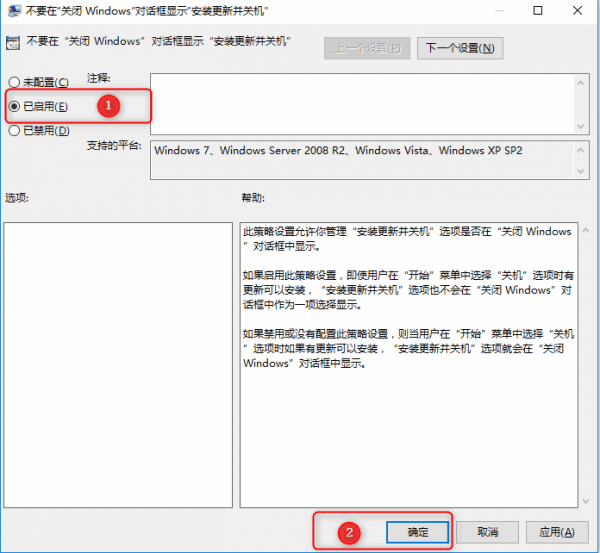Viewport: 600px width, 553px height.
Task: Go to next policy with 下一个设置 button
Action: point(459,48)
